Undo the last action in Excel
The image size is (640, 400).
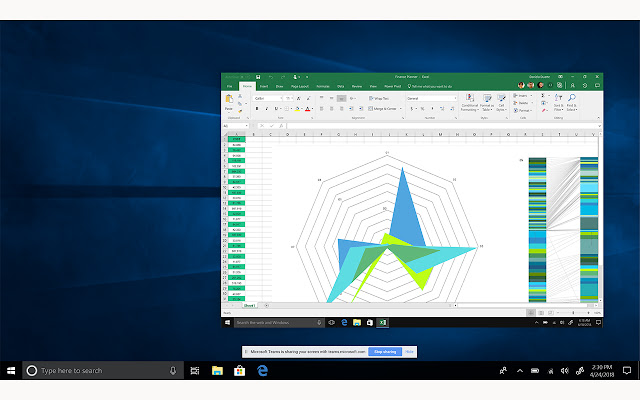270,77
